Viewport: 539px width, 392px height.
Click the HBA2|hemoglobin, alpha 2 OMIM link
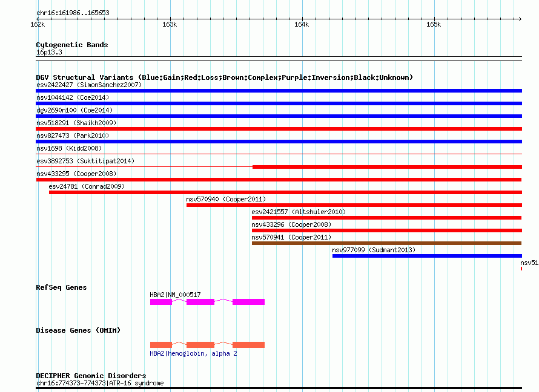click(x=193, y=353)
